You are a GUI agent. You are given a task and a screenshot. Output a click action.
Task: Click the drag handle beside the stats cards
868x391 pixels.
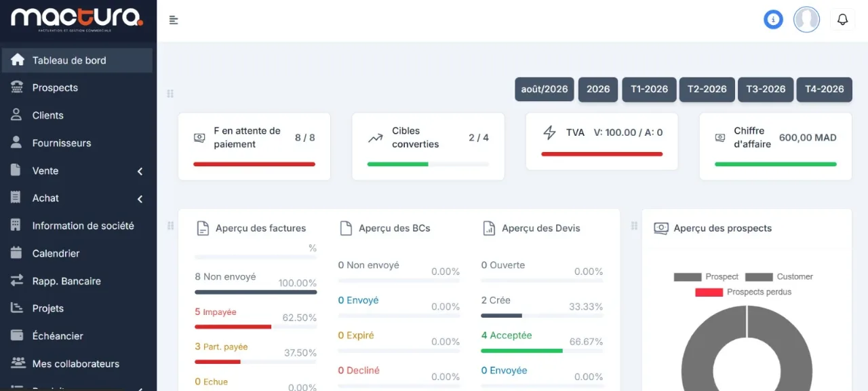[170, 94]
